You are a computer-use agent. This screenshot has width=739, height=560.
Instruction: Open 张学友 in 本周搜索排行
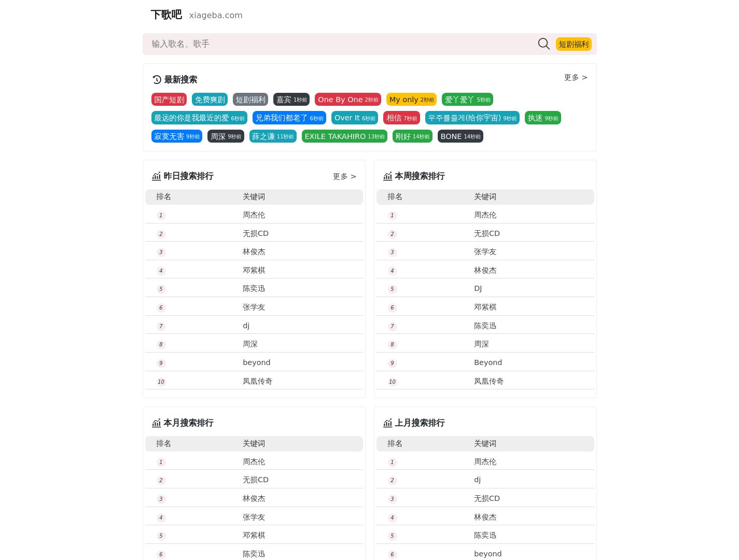(485, 251)
